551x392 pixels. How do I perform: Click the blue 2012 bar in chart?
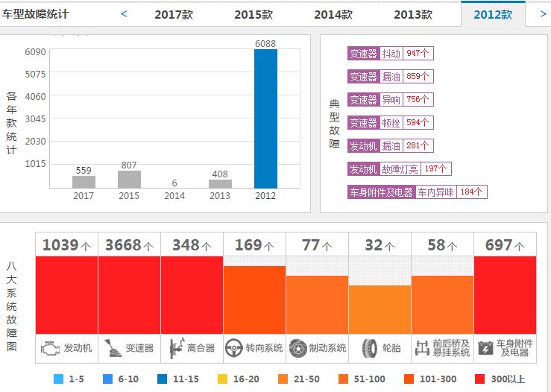[x=265, y=119]
